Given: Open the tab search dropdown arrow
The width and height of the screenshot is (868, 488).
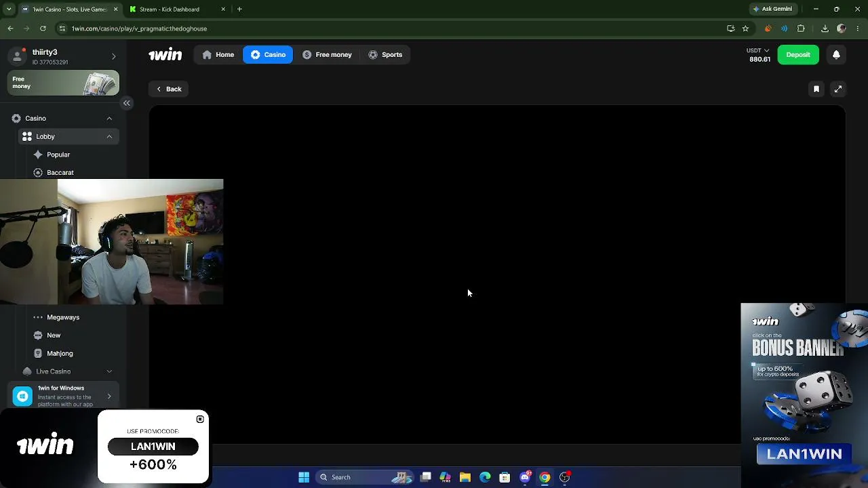Looking at the screenshot, I should point(9,9).
